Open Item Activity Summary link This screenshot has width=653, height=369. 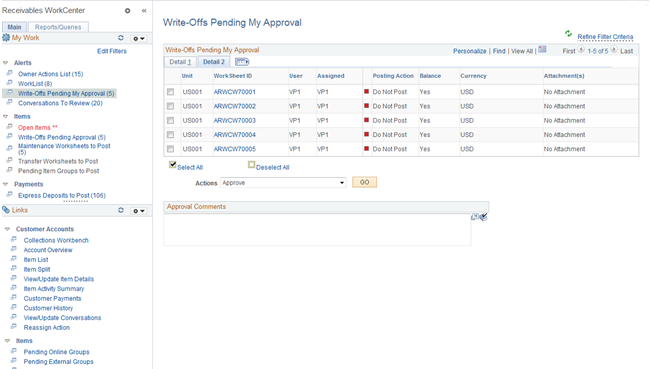tap(54, 289)
